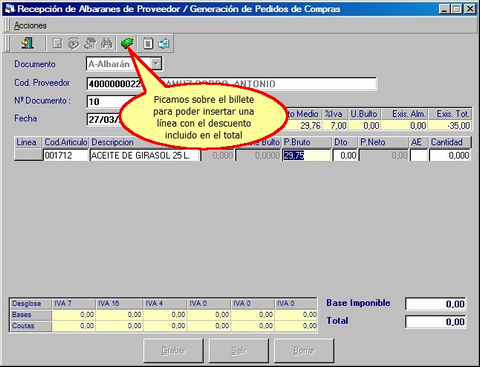Click the IVA 4 column header
Image resolution: width=480 pixels, height=367 pixels.
point(165,304)
